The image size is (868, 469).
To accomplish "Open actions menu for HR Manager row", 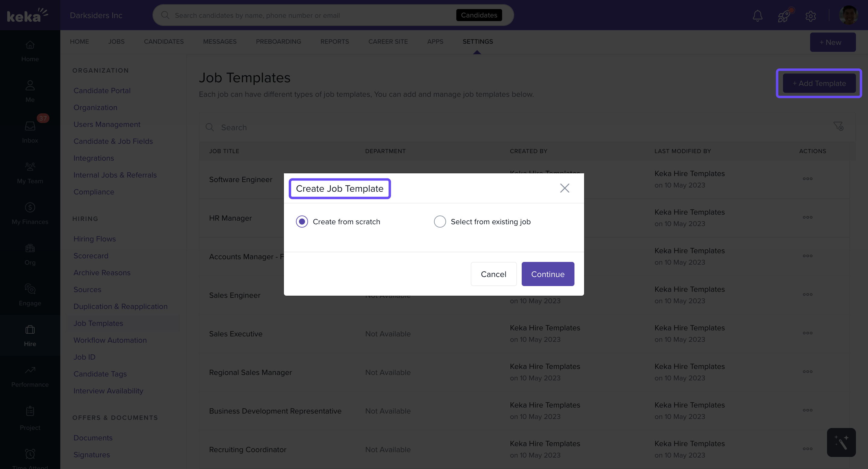I will coord(807,217).
